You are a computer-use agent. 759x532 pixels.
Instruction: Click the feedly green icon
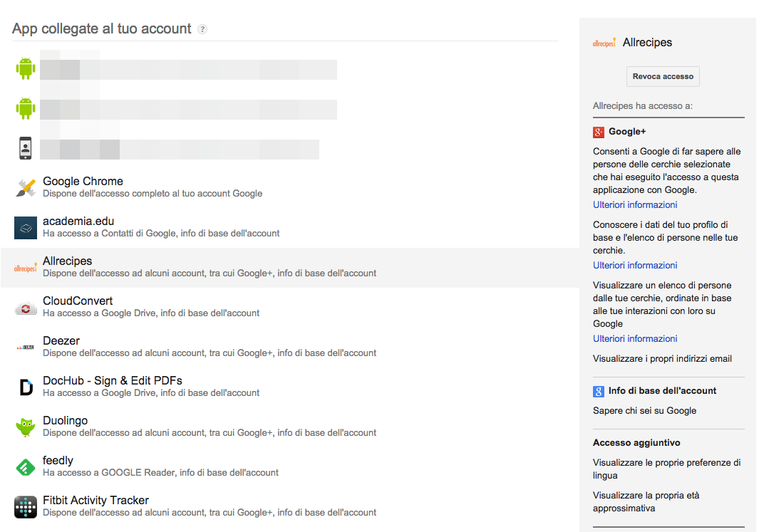tap(26, 467)
